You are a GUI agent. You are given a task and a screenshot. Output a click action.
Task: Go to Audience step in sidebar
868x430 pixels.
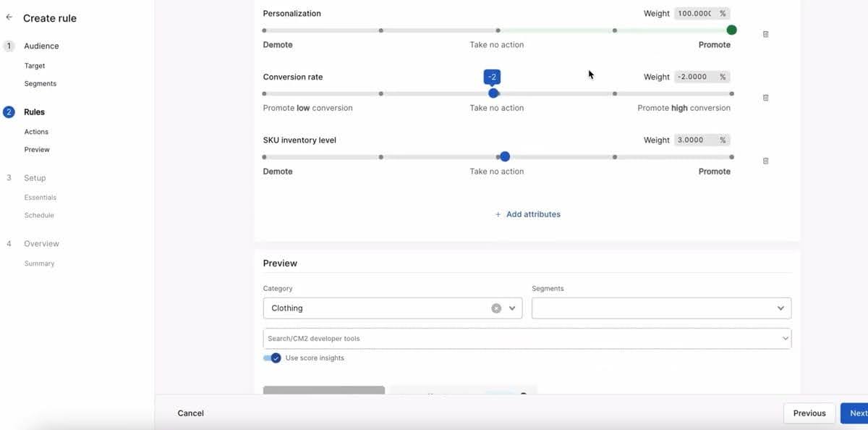click(41, 46)
